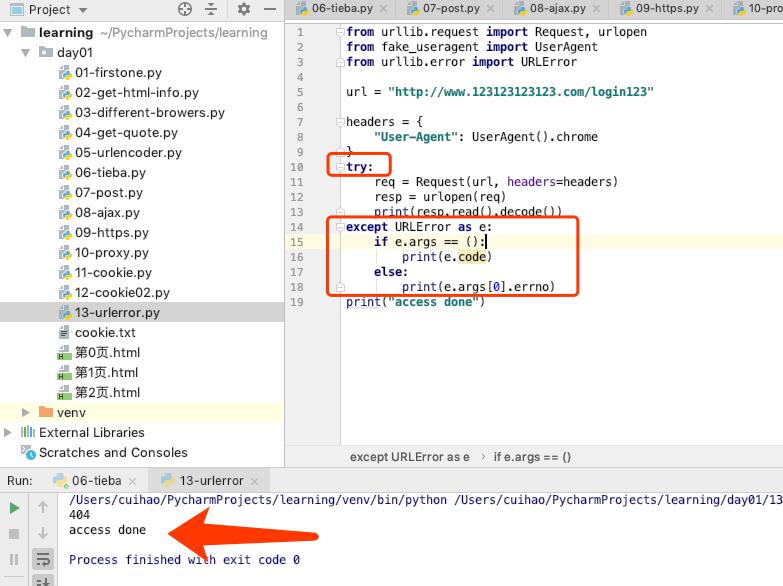The height and width of the screenshot is (586, 783).
Task: Hide the Project panel with minimize icon
Action: coord(271,9)
